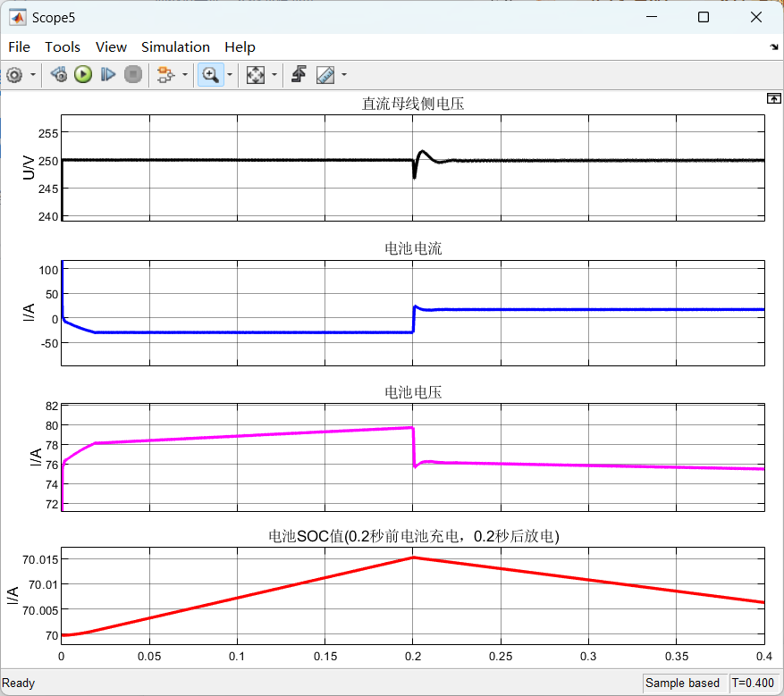This screenshot has height=696, width=784.
Task: Click the maximize axes icon at plot corner
Action: pyautogui.click(x=773, y=98)
